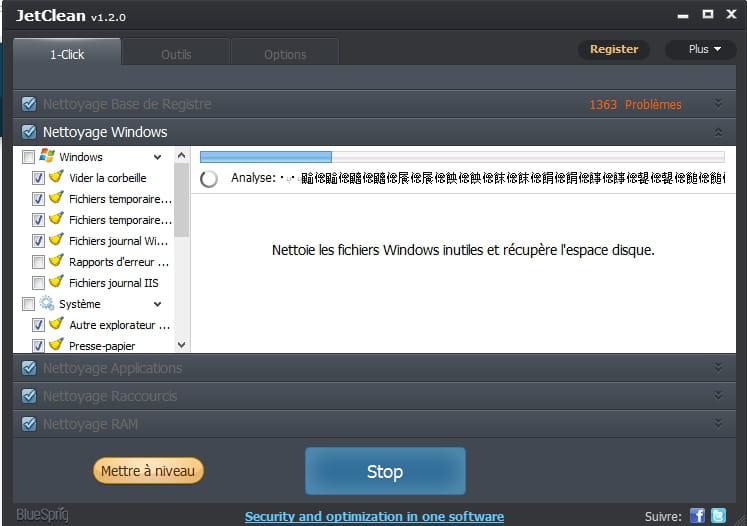Switch to the 1-Click tab

coord(67,53)
